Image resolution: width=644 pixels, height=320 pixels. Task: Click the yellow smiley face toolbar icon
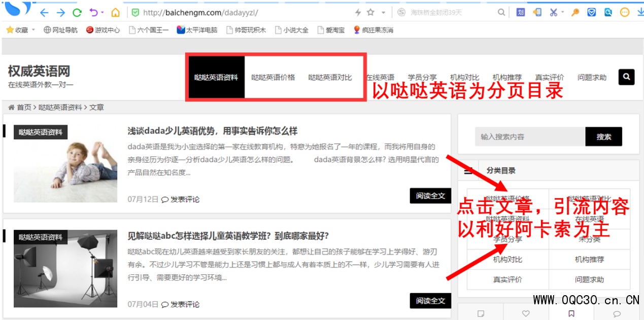(x=625, y=12)
